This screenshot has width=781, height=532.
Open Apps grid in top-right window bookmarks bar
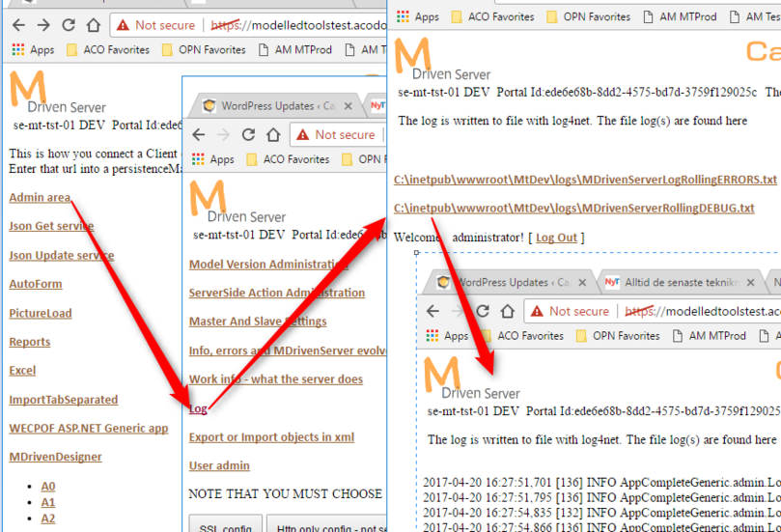click(x=417, y=17)
